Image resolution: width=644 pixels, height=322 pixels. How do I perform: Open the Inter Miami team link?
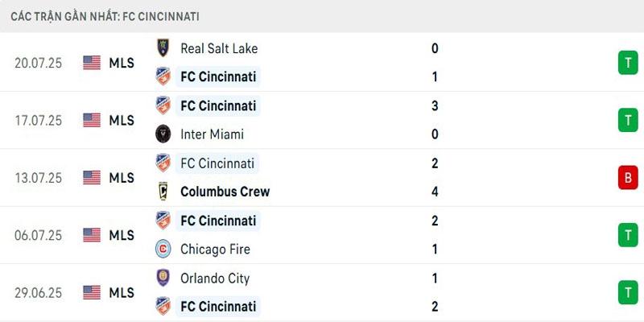(x=213, y=134)
